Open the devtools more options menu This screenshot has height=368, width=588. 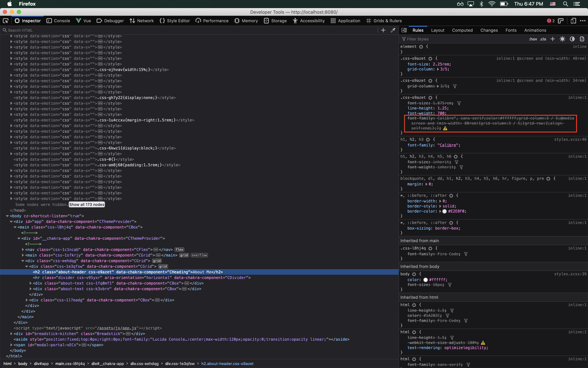583,21
